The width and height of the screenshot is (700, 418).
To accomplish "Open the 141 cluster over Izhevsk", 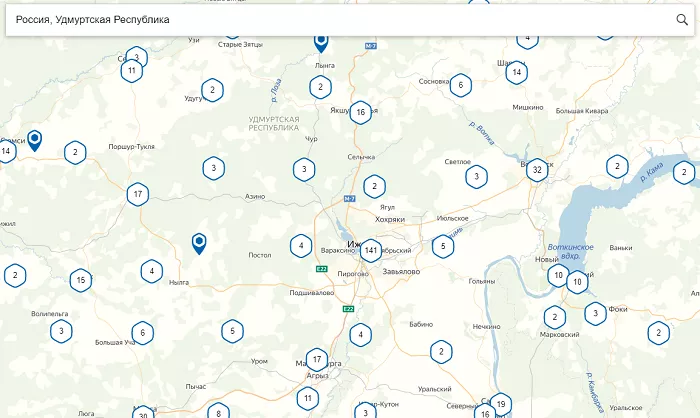I will [371, 250].
